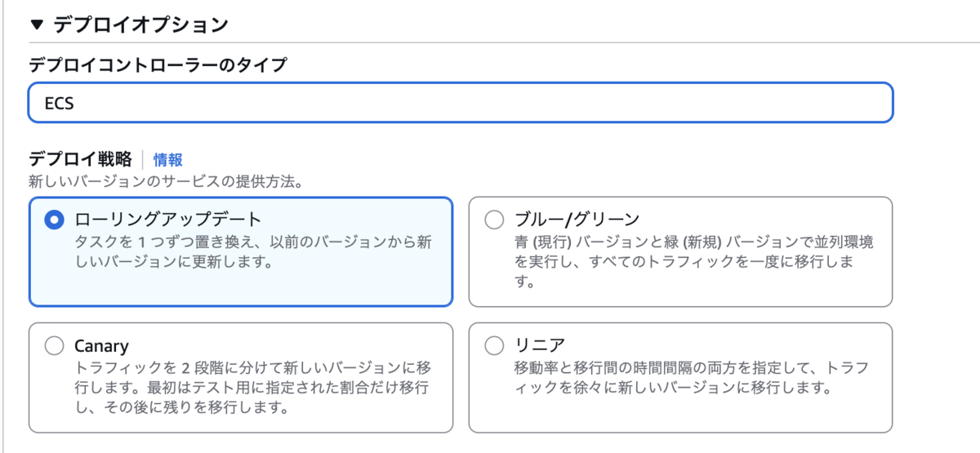The height and width of the screenshot is (453, 980).
Task: Click the ブルー/グリーン card title text
Action: pos(577,220)
